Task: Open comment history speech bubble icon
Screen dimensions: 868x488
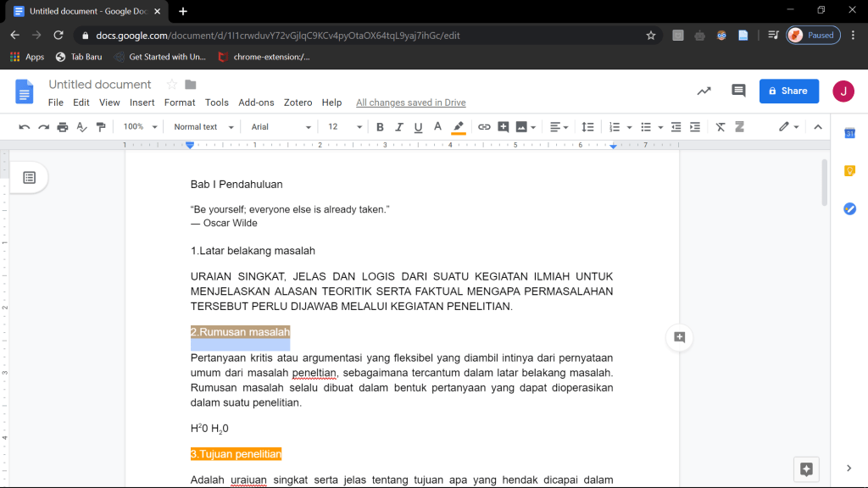Action: [738, 91]
